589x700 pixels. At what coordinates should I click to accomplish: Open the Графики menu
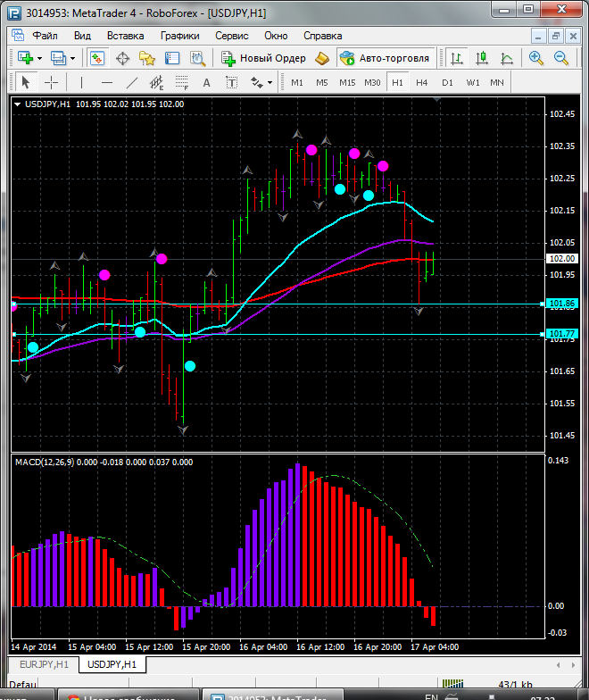coord(179,36)
